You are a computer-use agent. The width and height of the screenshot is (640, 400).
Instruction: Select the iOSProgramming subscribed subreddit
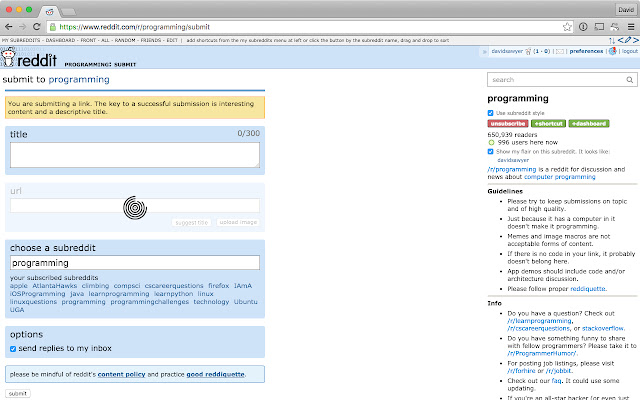38,294
